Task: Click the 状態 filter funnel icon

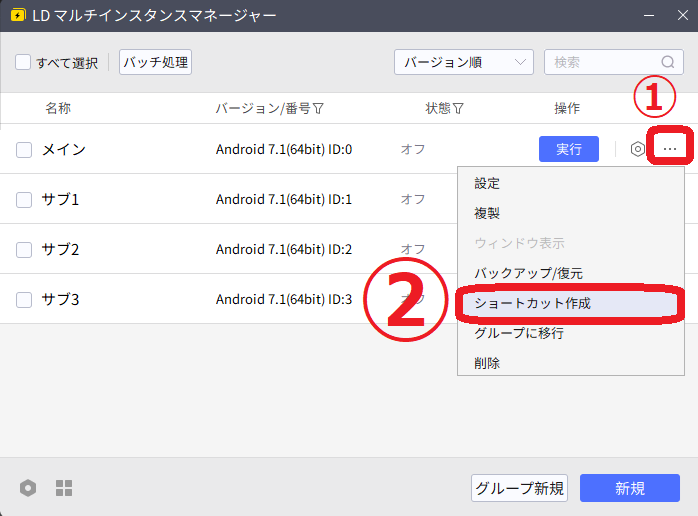Action: tap(458, 108)
